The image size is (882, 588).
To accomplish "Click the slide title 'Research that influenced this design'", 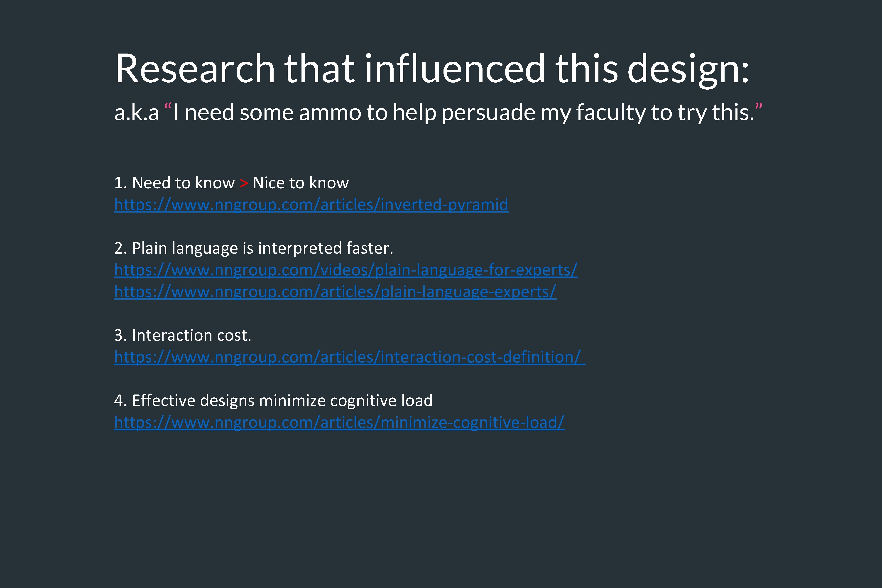I will [431, 68].
